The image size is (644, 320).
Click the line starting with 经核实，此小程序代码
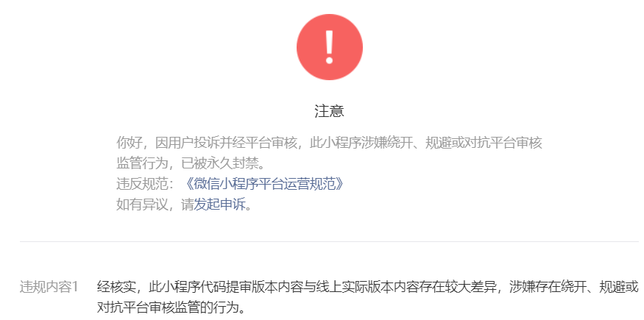(368, 287)
